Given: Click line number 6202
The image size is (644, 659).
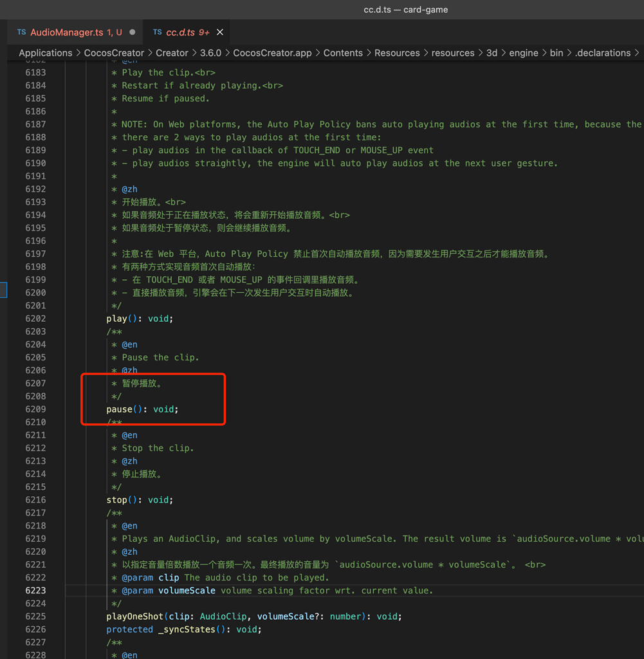Looking at the screenshot, I should point(35,319).
